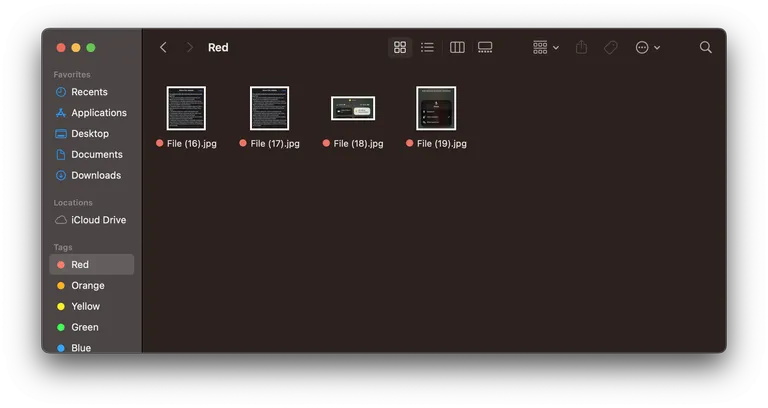Select the File (18).jpg thumbnail
768x408 pixels.
click(353, 108)
